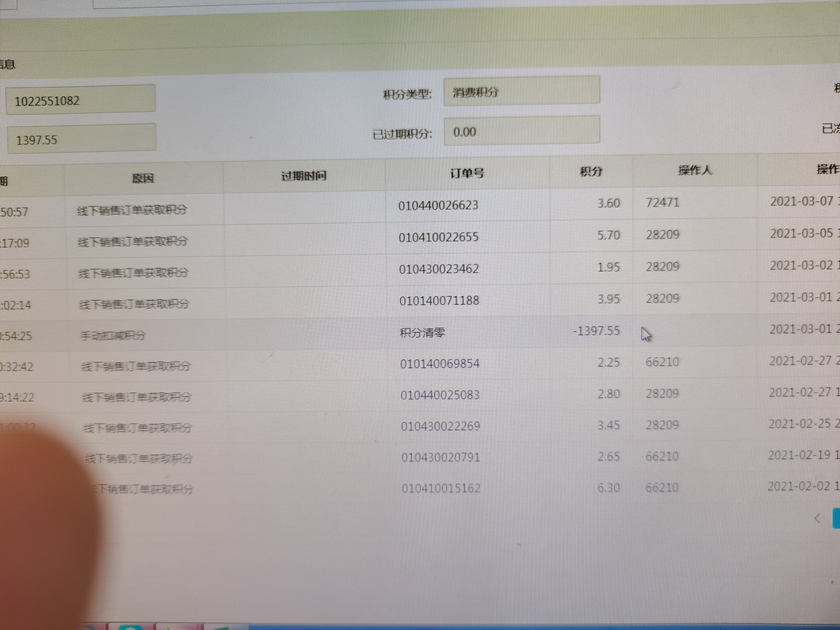Click the 积分类型 field showing 消费积分

tap(521, 91)
